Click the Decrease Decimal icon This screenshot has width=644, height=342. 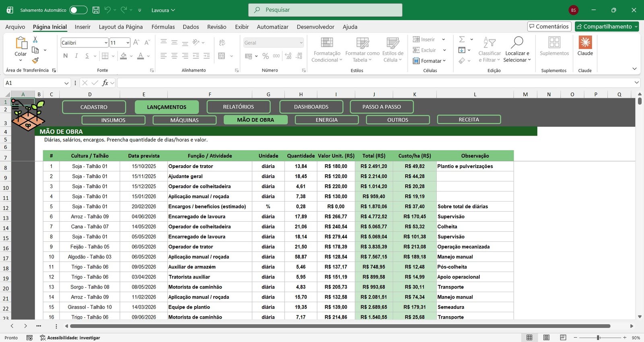(x=299, y=56)
